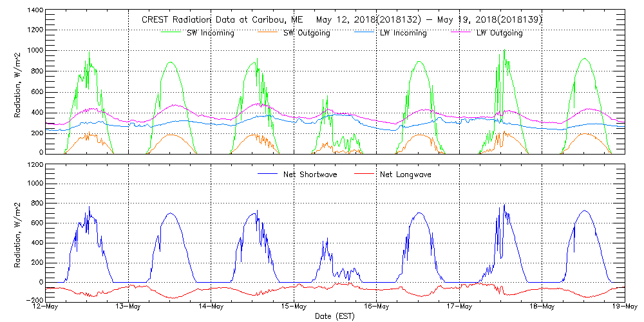
Task: Click the "LW Outgoing" legend entry
Action: 499,33
